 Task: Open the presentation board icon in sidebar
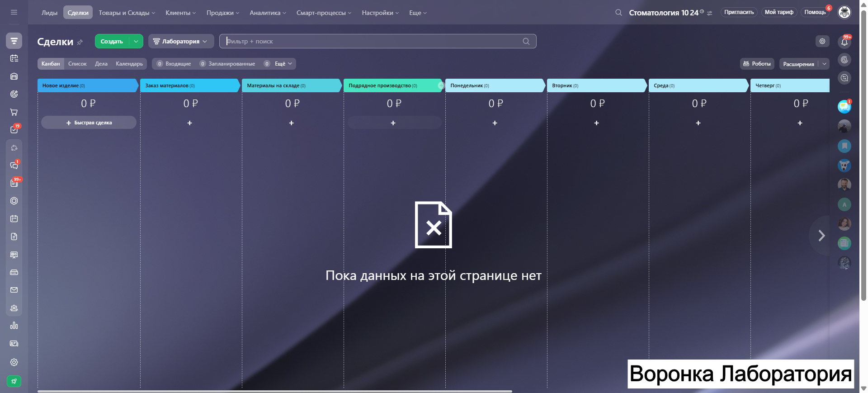pos(14,255)
